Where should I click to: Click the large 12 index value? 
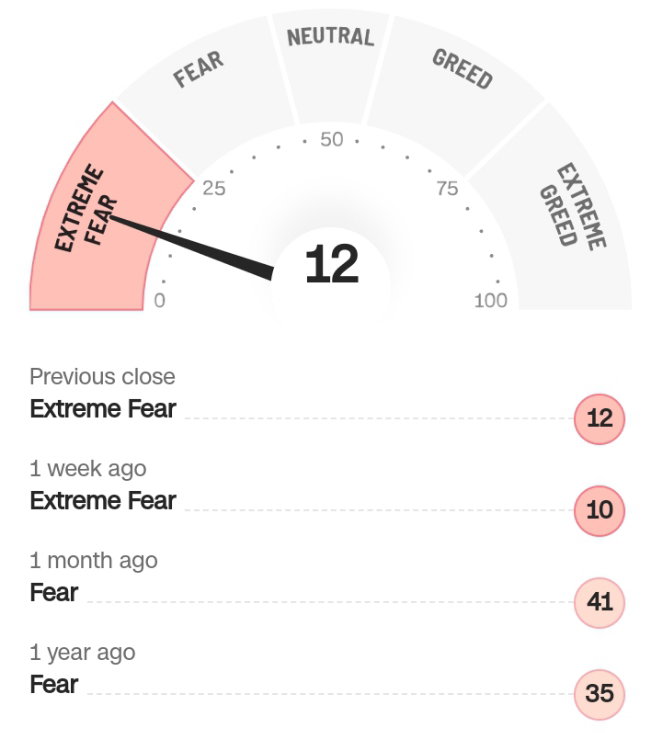[x=331, y=264]
